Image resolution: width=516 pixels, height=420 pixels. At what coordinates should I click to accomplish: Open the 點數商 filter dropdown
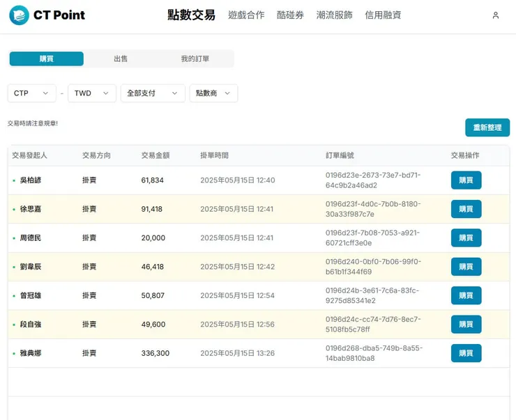pyautogui.click(x=213, y=93)
